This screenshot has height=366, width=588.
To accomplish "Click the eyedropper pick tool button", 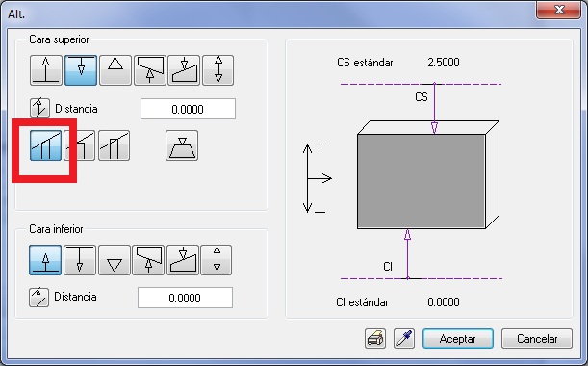I will click(x=404, y=339).
